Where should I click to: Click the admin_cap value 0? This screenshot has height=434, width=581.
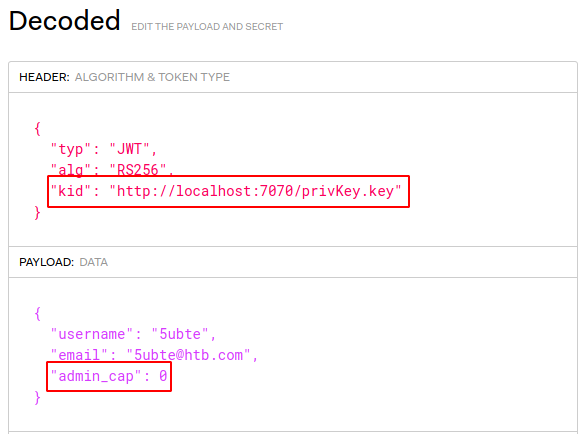click(x=163, y=376)
